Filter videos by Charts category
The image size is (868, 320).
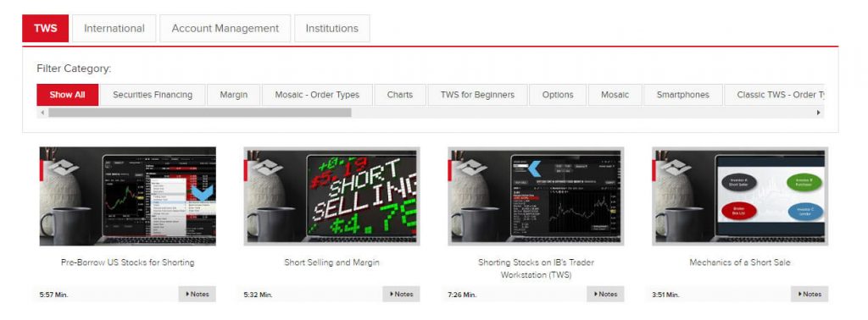coord(400,95)
